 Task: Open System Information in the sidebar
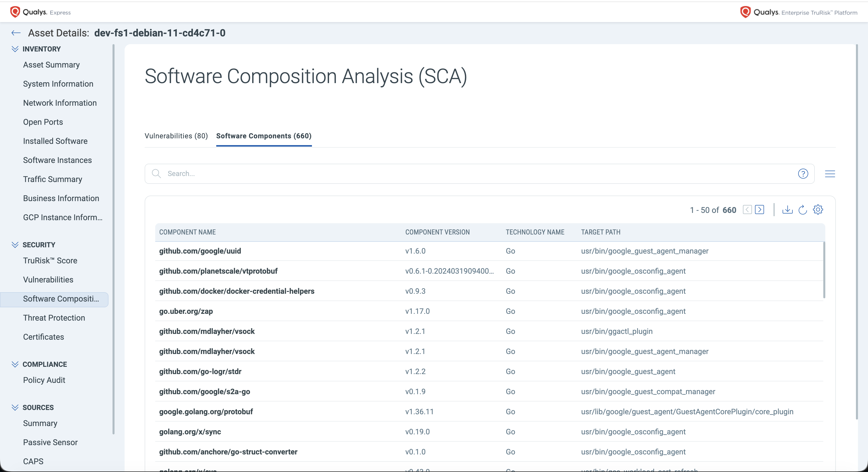click(58, 84)
